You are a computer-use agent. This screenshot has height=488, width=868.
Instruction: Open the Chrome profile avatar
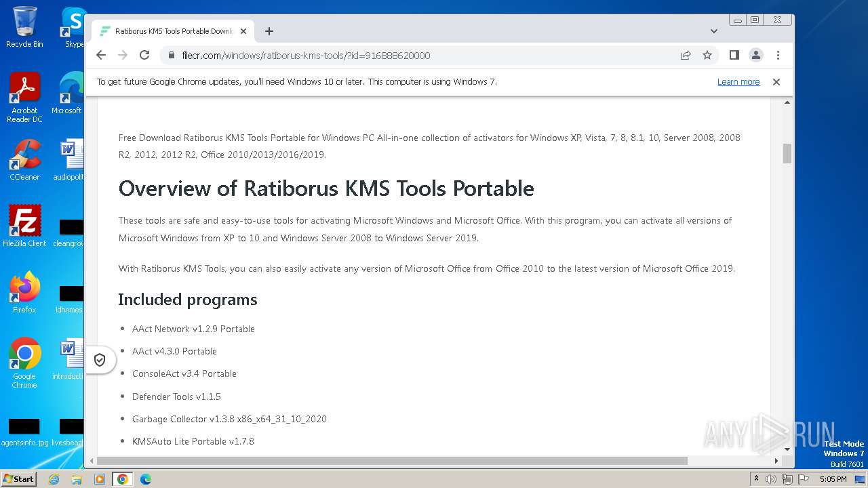click(x=756, y=56)
